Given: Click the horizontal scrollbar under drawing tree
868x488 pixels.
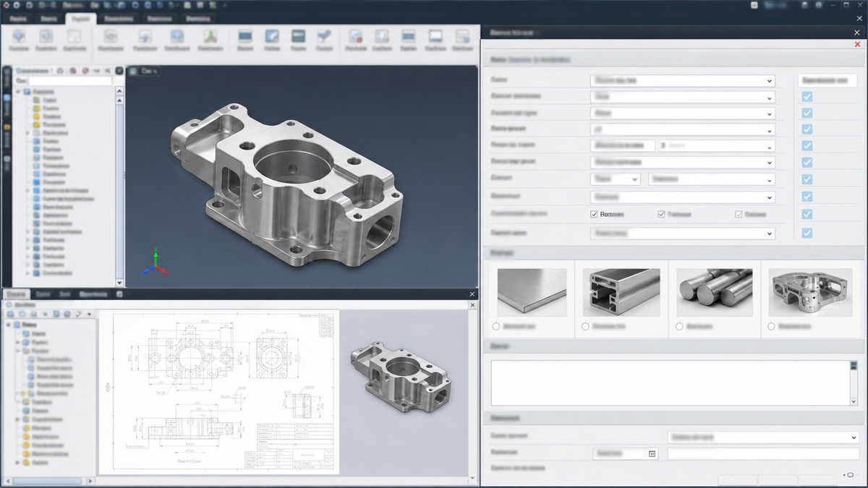Looking at the screenshot, I should point(48,480).
